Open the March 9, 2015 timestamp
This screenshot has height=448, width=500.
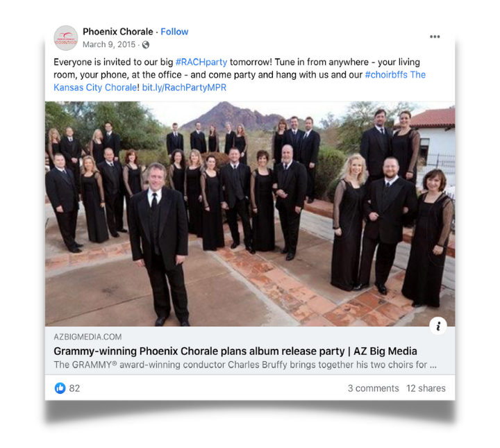(x=109, y=44)
